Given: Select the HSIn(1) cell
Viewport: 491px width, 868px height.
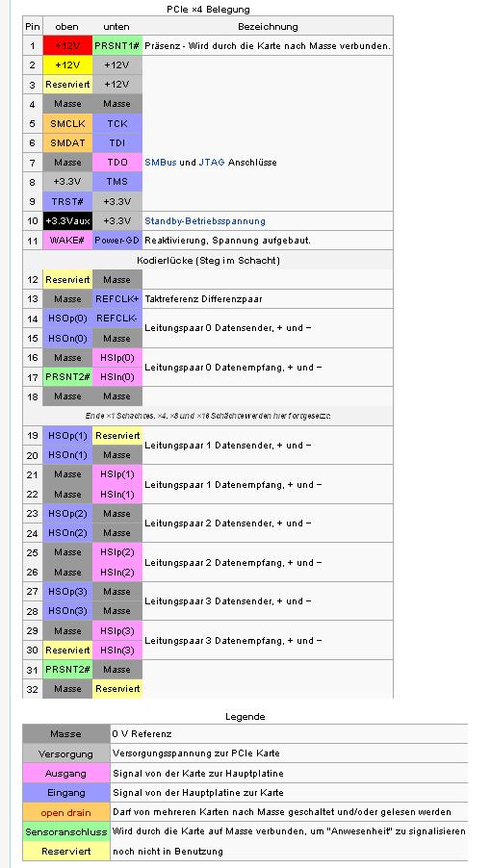Looking at the screenshot, I should 117,495.
